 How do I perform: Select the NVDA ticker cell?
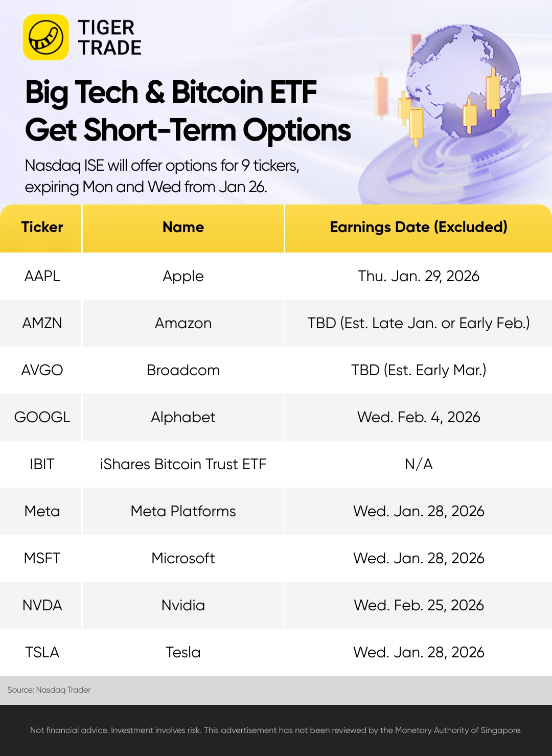click(x=42, y=605)
